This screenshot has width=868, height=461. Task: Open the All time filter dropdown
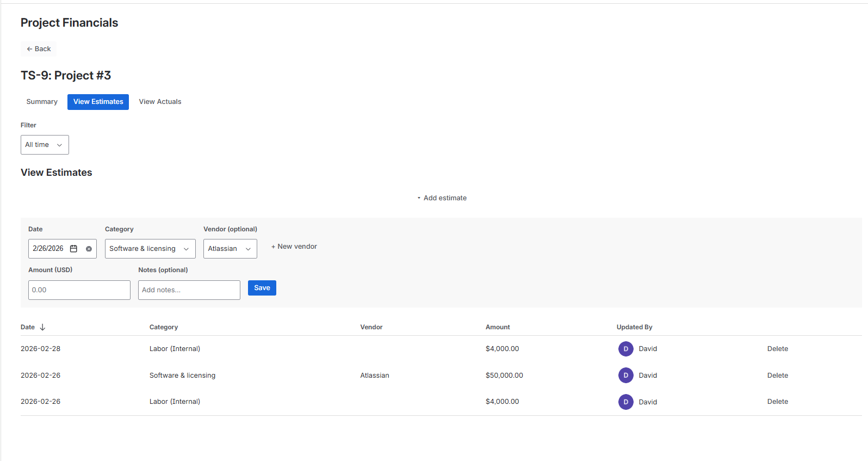(45, 145)
